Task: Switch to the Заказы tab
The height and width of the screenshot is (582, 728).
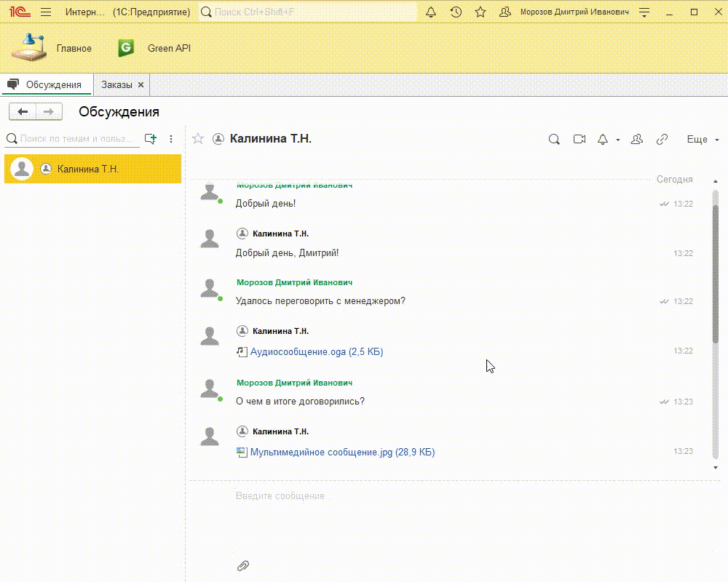Action: [x=116, y=85]
